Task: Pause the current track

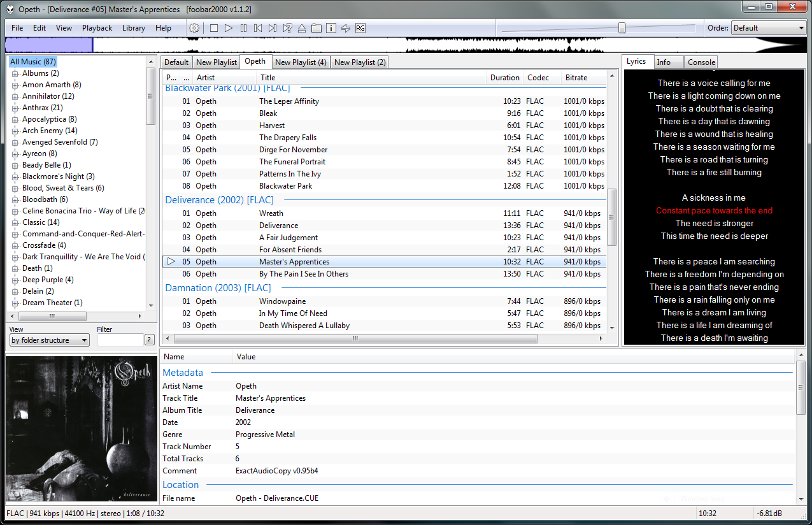Action: point(243,28)
